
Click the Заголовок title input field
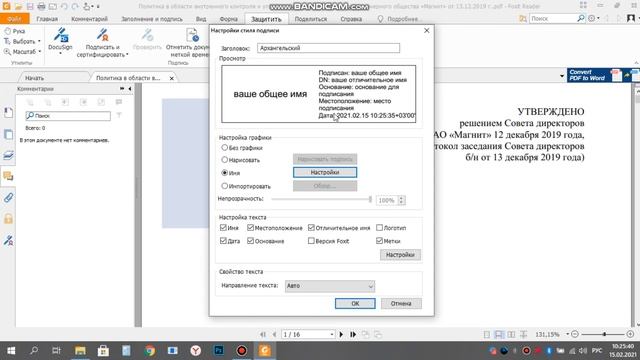click(x=329, y=48)
